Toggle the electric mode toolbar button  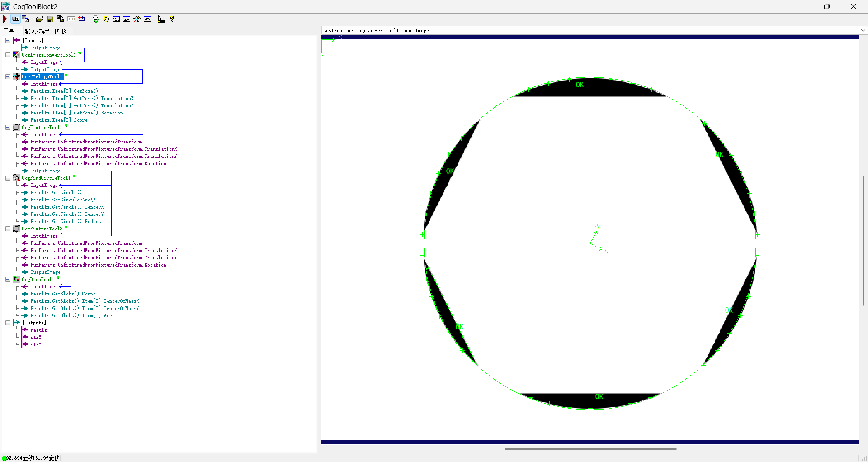pyautogui.click(x=16, y=19)
